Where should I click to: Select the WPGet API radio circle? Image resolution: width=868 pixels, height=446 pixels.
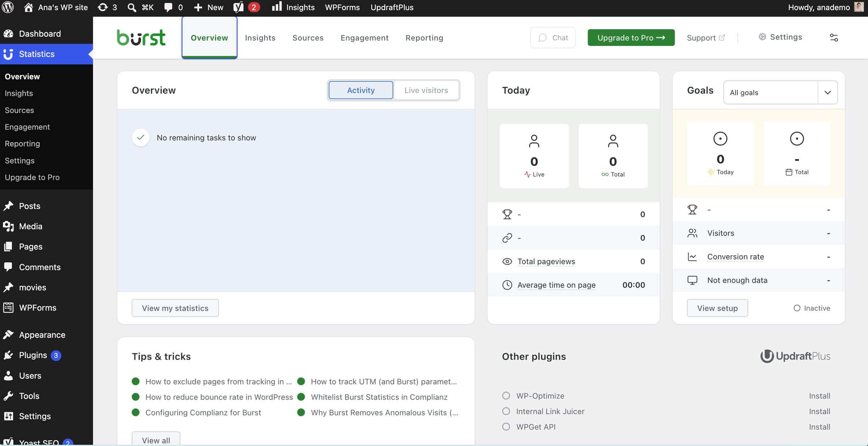click(x=506, y=427)
